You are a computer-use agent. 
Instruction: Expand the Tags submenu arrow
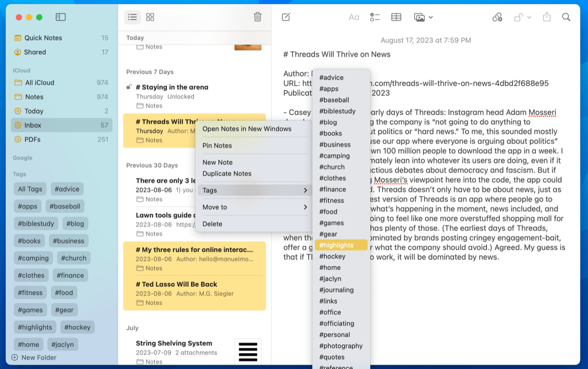(305, 190)
